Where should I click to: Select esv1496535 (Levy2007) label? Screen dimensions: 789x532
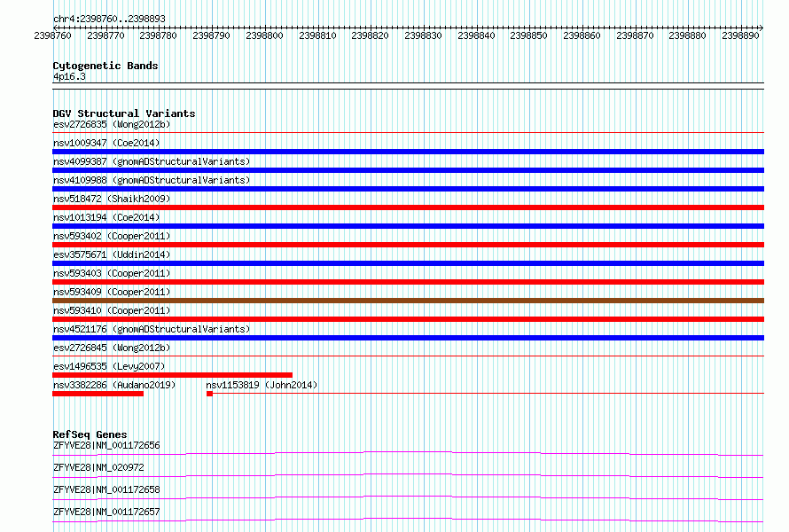coord(109,366)
